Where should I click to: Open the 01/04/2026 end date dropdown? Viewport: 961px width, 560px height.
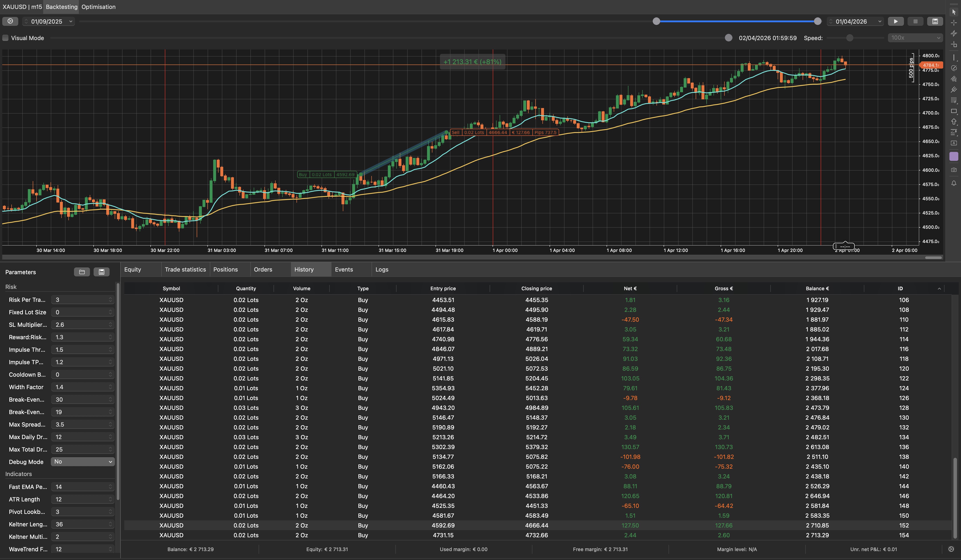[x=880, y=22]
